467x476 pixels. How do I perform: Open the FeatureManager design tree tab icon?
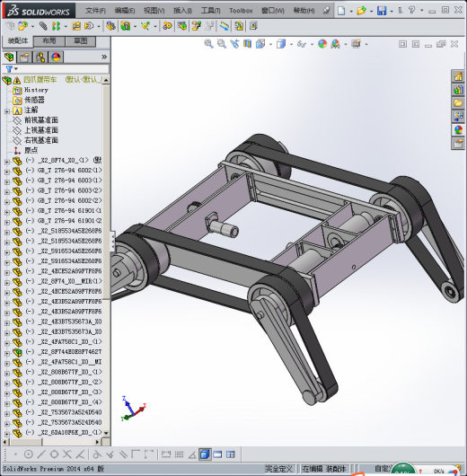tap(9, 57)
